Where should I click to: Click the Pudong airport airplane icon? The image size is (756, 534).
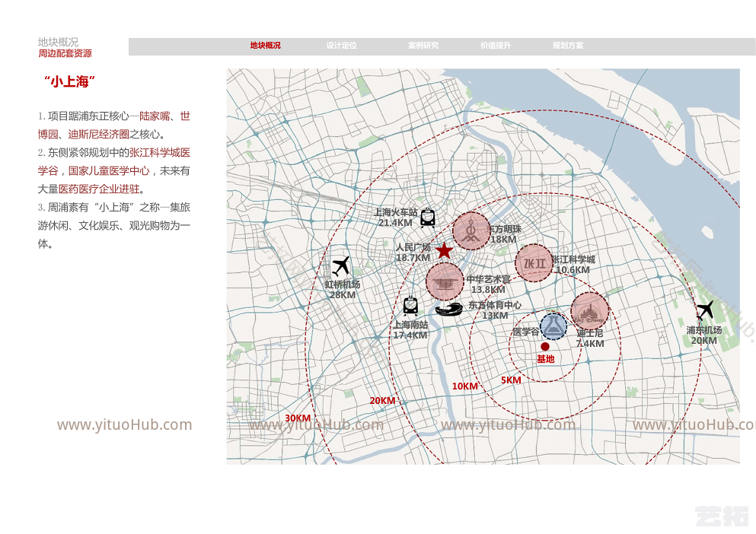(x=705, y=310)
